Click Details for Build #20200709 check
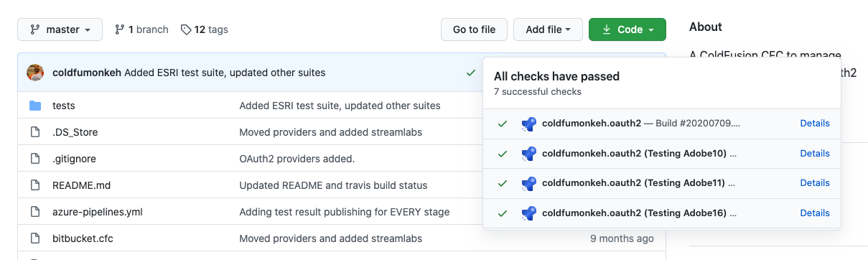 pos(815,124)
